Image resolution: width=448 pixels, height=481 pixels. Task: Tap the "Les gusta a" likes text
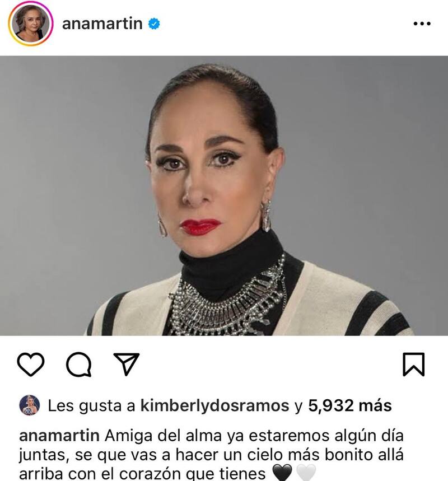91,405
